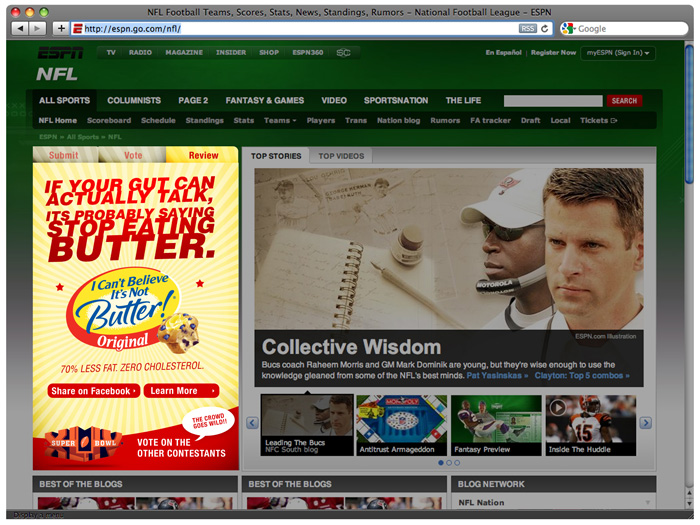Image resolution: width=700 pixels, height=525 pixels.
Task: Click the RSS badge in address bar
Action: coord(527,29)
